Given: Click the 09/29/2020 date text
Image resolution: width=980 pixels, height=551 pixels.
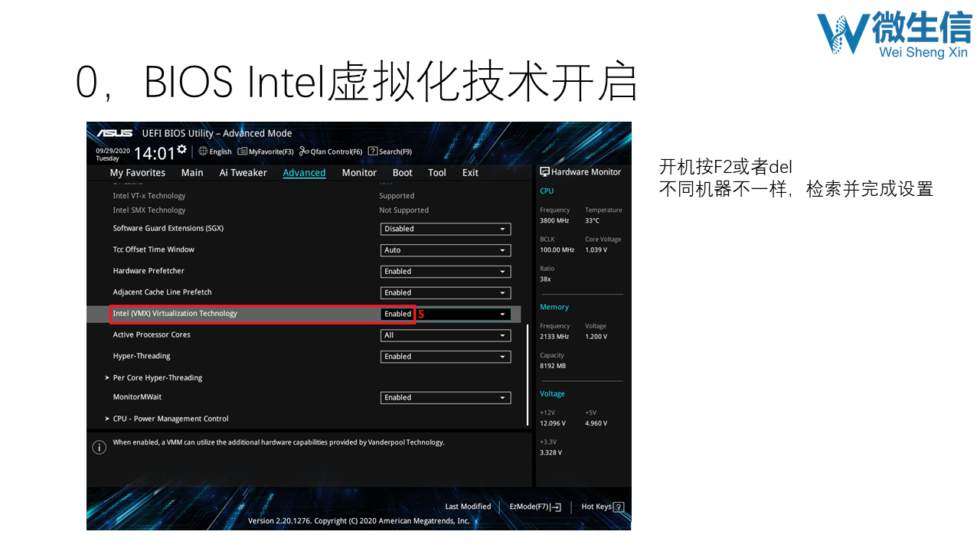Looking at the screenshot, I should pos(113,150).
